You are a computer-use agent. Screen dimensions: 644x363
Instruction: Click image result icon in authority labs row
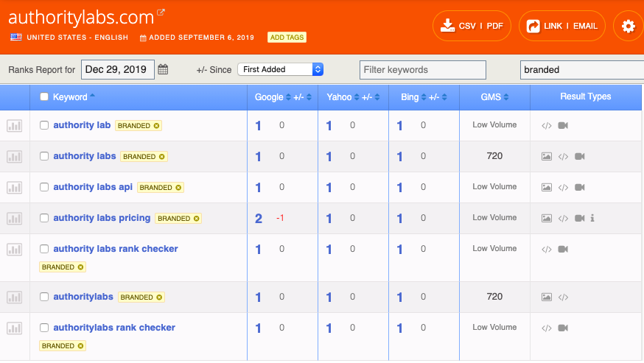(x=546, y=156)
